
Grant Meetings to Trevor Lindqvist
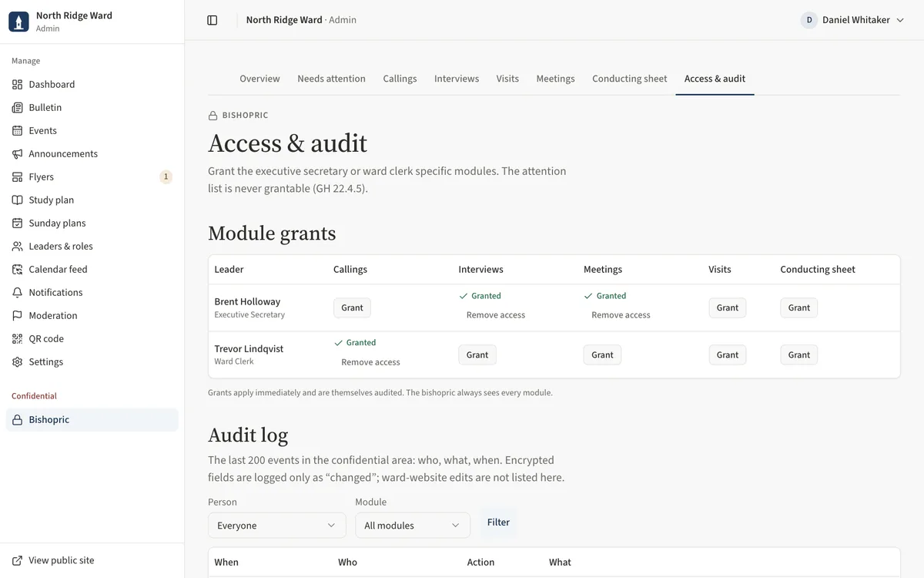(602, 355)
